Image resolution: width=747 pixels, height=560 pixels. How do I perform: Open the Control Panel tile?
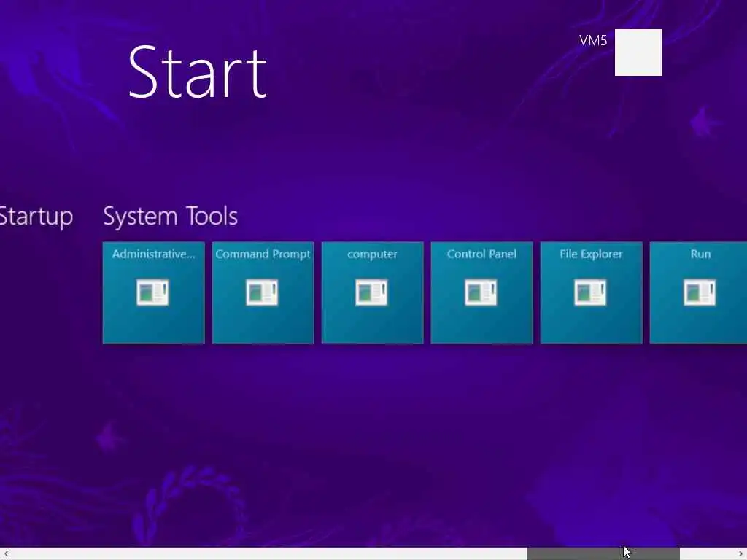click(481, 293)
